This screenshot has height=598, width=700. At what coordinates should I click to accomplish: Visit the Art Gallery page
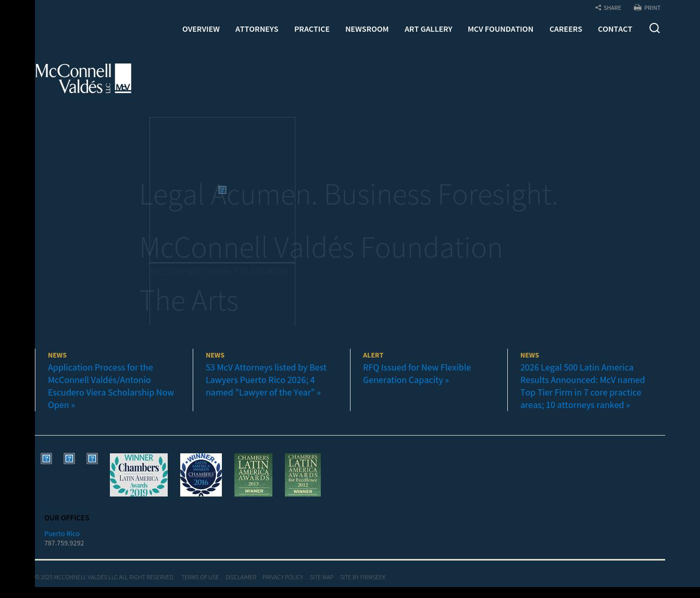[428, 29]
